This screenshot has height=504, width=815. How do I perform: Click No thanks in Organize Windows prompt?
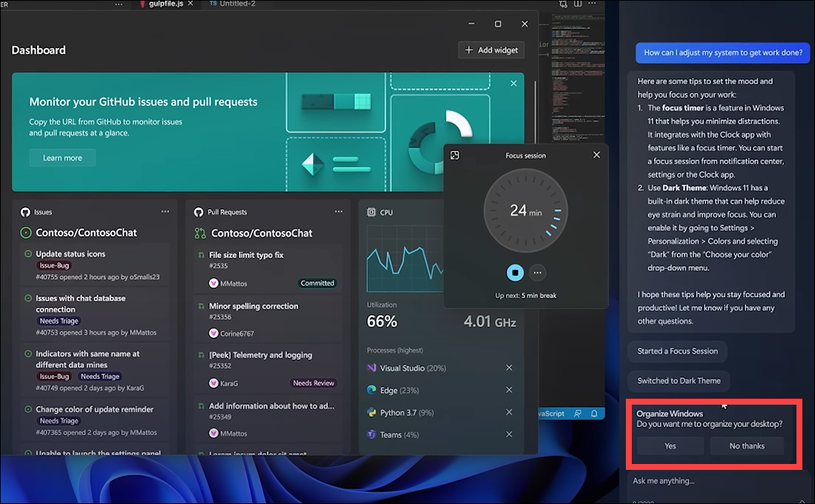[747, 445]
